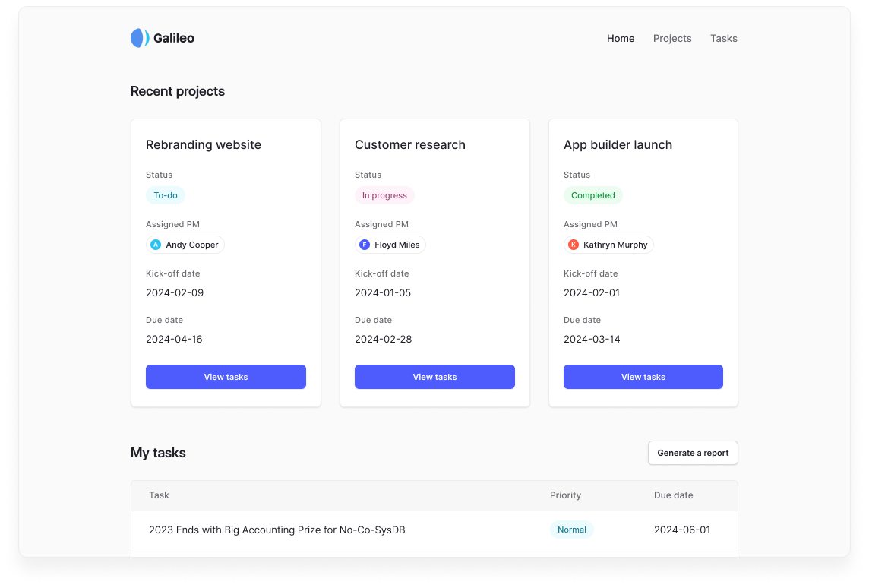Image resolution: width=869 pixels, height=588 pixels.
Task: View tasks for App builder launch
Action: coord(643,377)
